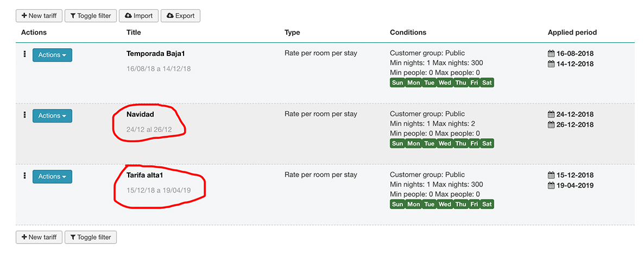This screenshot has width=644, height=257.
Task: Click Sun day badge in Temporada Baja1
Action: pos(397,83)
